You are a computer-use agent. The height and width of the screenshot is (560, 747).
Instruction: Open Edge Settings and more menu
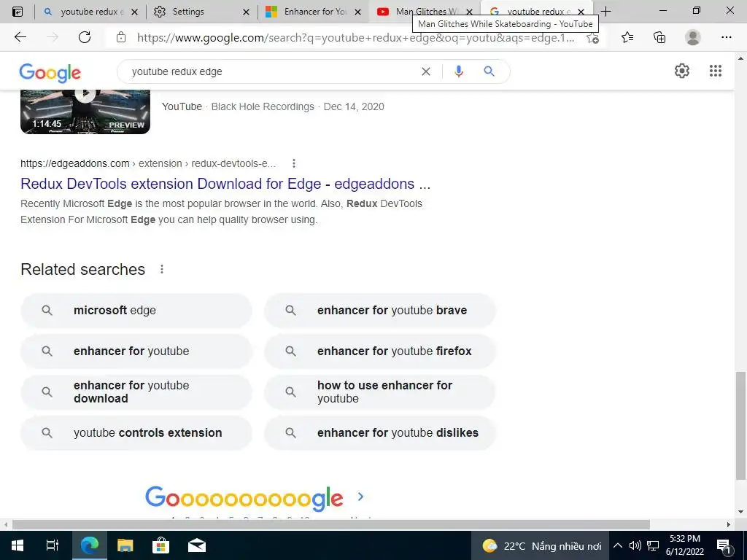[x=726, y=37]
